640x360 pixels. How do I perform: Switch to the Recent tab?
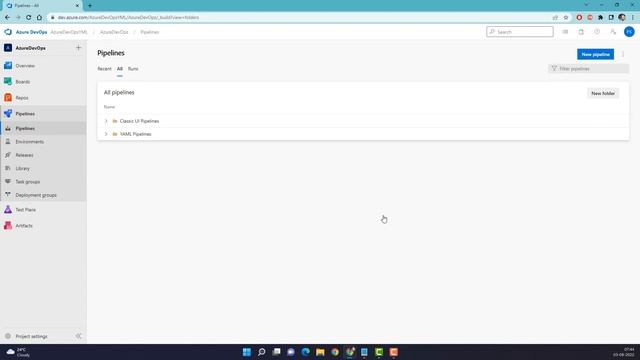(x=104, y=69)
